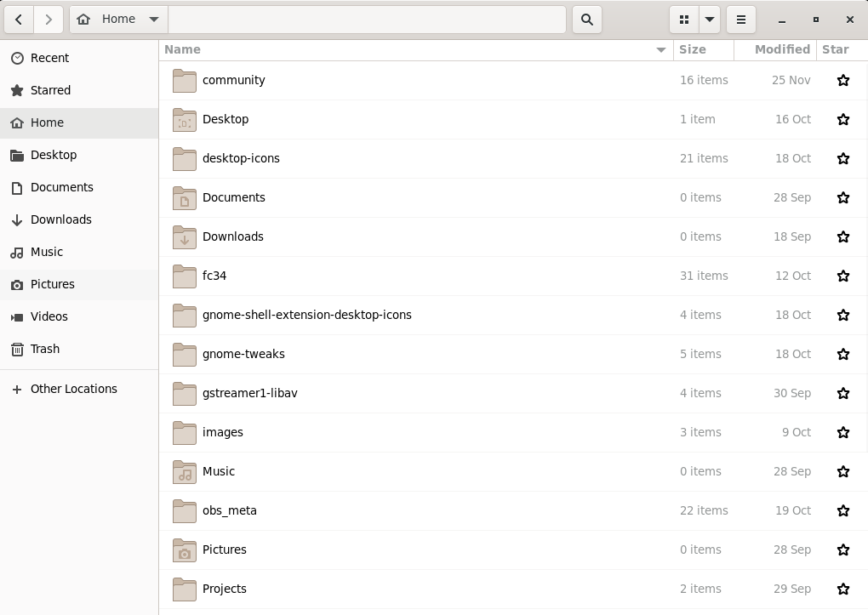Open the hamburger menu button
Screen dimensions: 868x615
click(x=740, y=20)
